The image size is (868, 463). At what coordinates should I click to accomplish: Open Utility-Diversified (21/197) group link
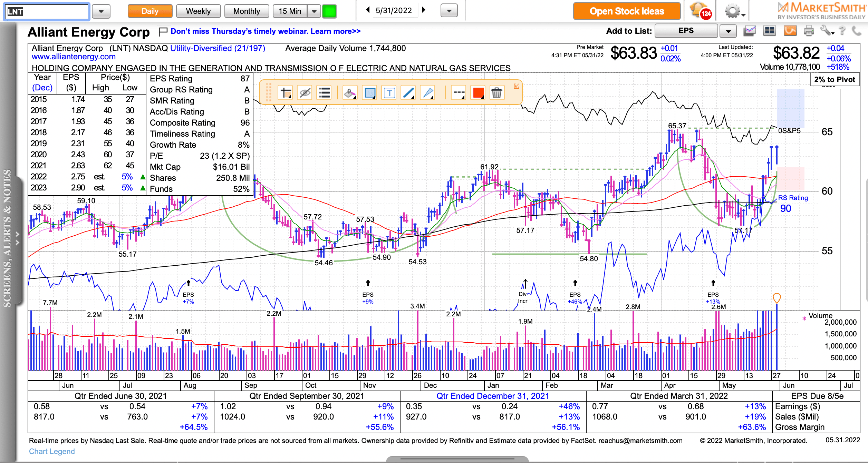click(x=218, y=48)
